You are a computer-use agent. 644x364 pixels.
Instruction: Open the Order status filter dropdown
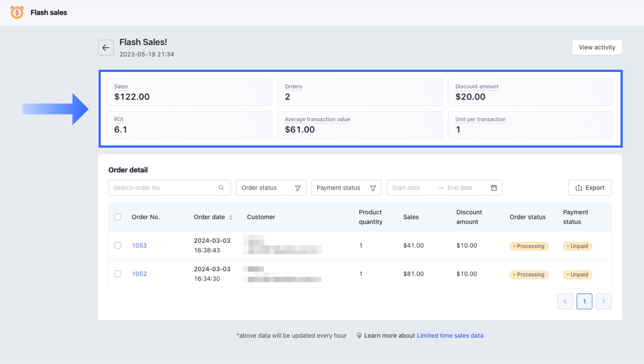pos(271,187)
